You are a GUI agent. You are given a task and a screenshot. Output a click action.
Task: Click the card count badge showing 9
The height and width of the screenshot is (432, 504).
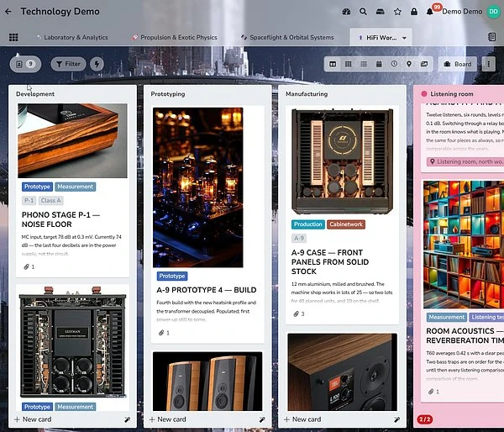(x=25, y=64)
